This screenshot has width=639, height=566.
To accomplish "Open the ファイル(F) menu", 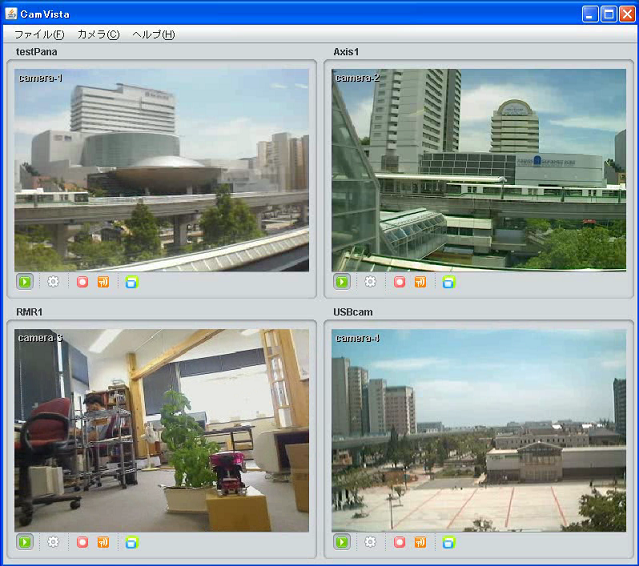I will pos(39,34).
